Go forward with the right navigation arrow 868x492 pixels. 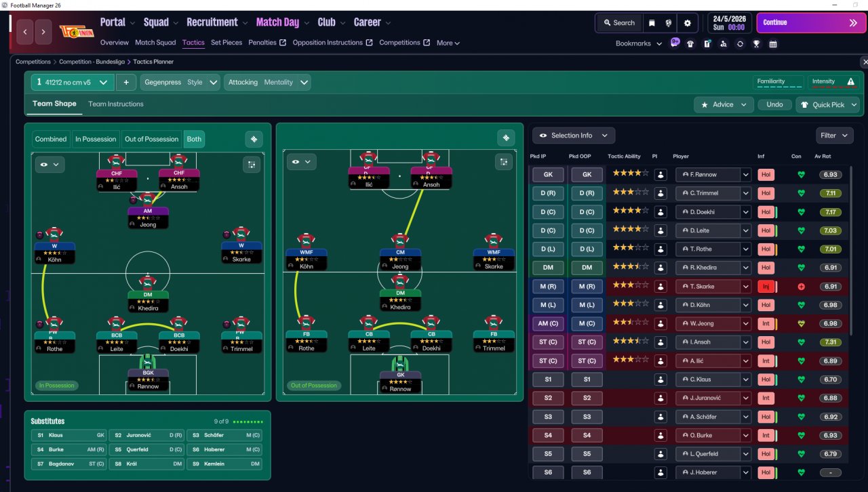(43, 32)
